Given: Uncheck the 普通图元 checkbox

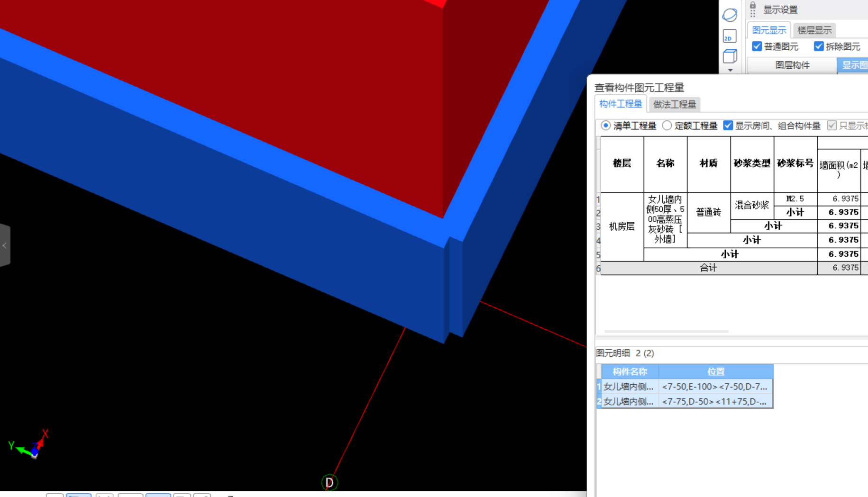Looking at the screenshot, I should (x=757, y=46).
